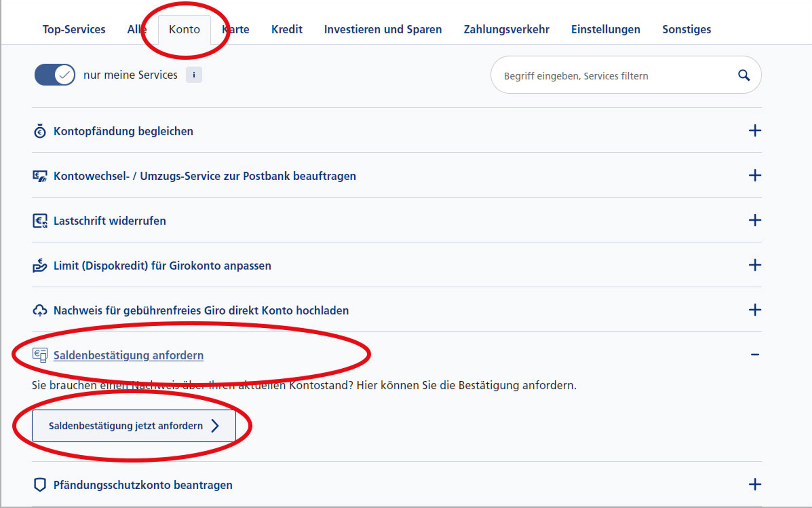Open Investieren und Sparen tab
The height and width of the screenshot is (508, 812).
(x=383, y=30)
